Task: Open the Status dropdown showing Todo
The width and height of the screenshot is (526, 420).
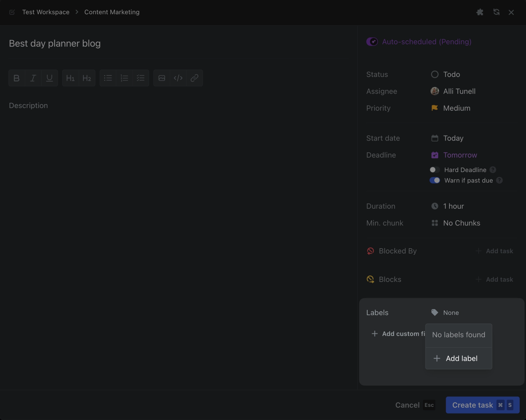Action: pyautogui.click(x=451, y=75)
